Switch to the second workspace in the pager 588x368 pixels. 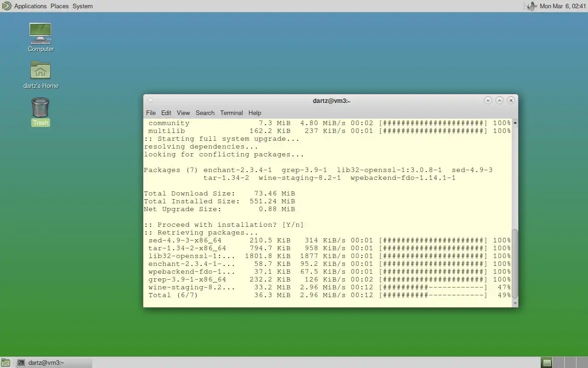point(558,362)
